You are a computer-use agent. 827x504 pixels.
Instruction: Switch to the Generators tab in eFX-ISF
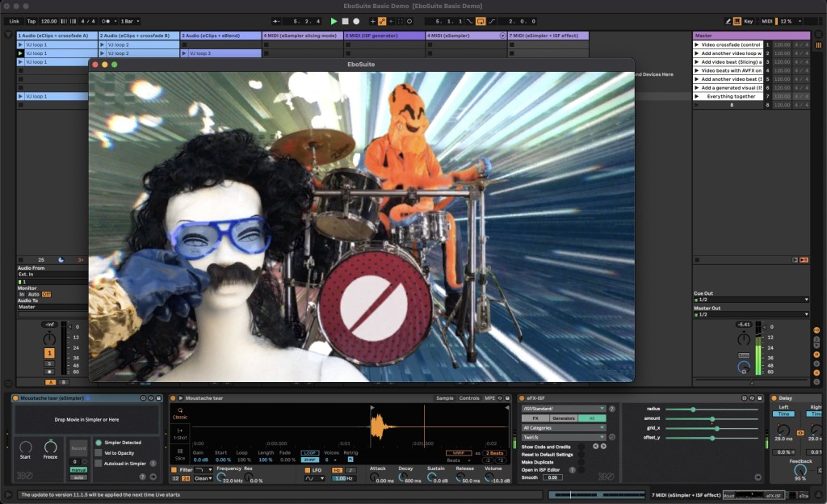(x=564, y=418)
